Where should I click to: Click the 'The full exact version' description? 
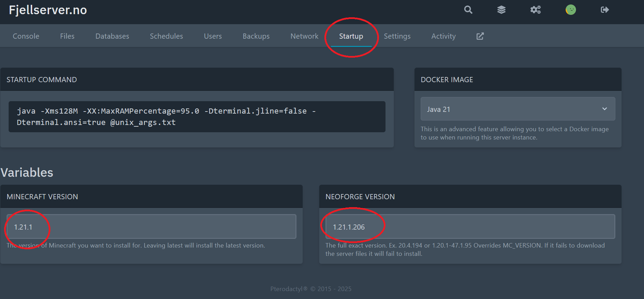pyautogui.click(x=465, y=250)
